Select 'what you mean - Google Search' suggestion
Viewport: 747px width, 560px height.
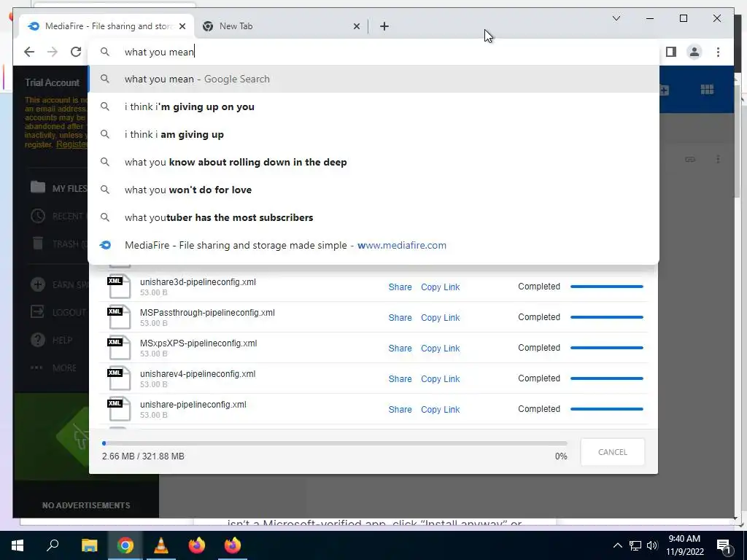373,79
